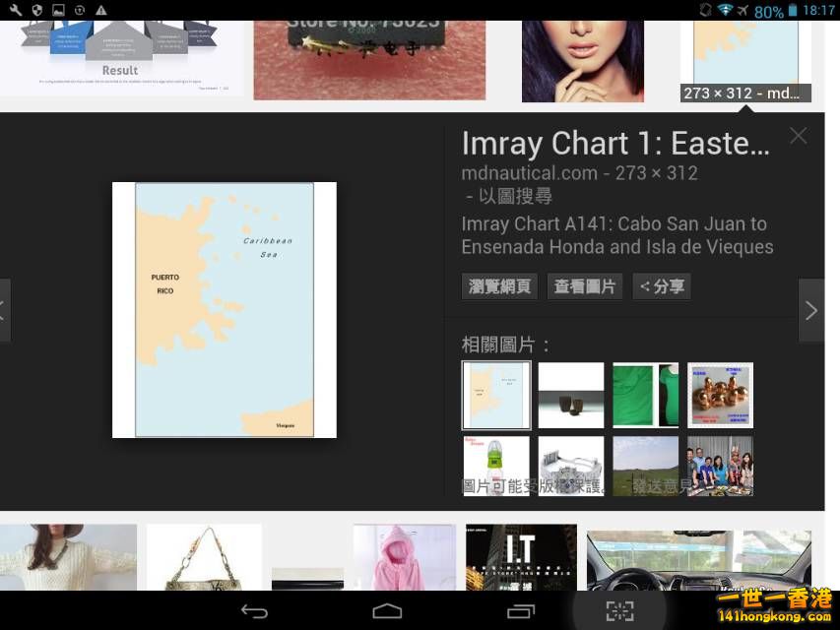Viewport: 840px width, 630px height.
Task: Open the car dashboard interior image result
Action: pos(699,560)
